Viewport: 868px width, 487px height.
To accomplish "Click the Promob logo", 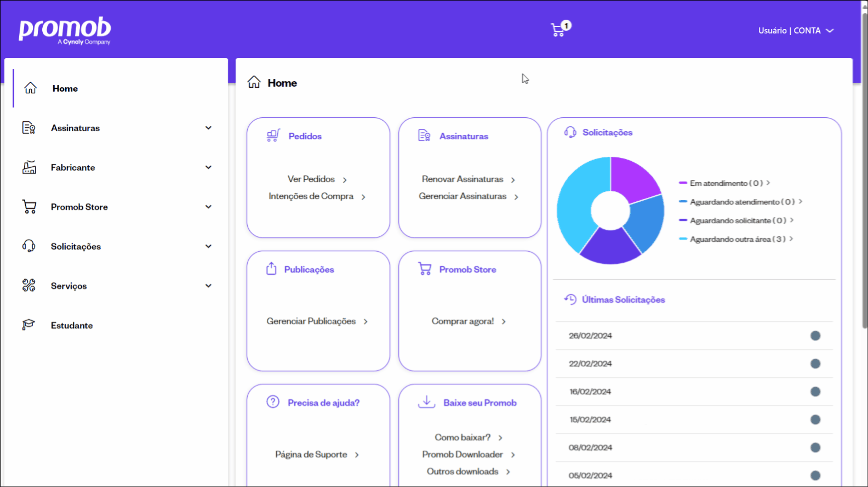I will 65,31.
